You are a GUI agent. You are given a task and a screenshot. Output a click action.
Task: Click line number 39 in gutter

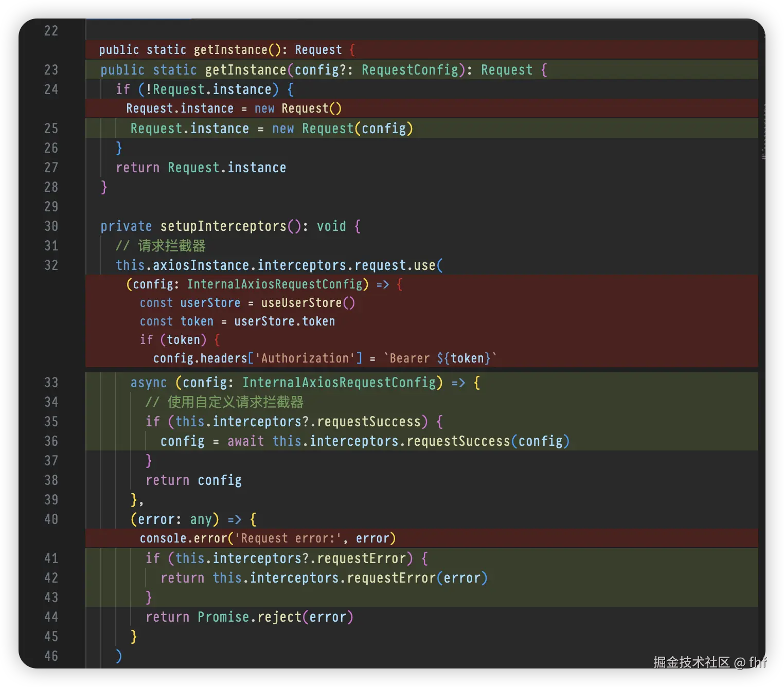point(51,500)
